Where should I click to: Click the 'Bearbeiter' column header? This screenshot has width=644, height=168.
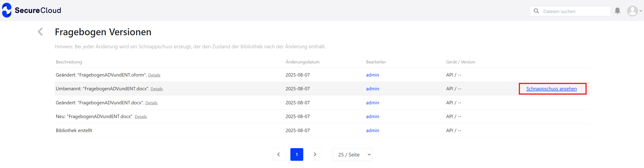376,62
